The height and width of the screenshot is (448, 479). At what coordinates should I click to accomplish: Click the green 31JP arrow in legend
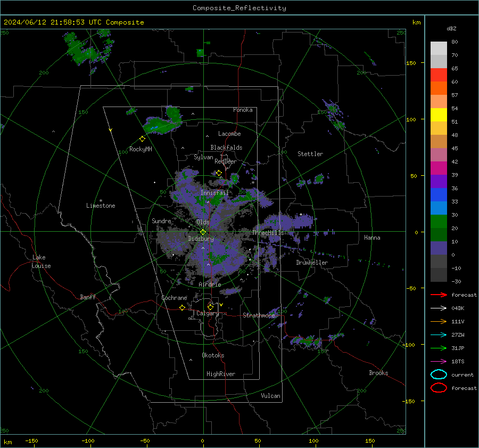coord(439,348)
